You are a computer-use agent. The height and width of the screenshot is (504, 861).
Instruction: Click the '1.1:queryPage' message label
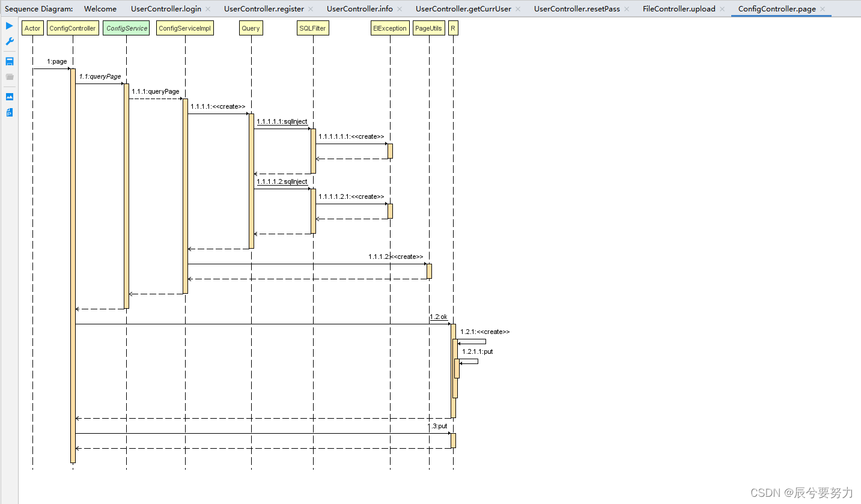100,76
